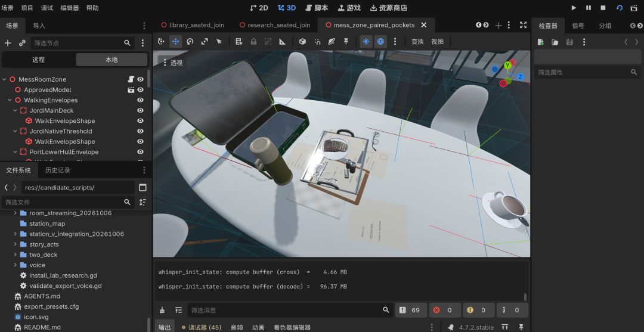Viewport: 644px width, 332px height.
Task: Activate the Select mode arrow tool
Action: point(219,42)
